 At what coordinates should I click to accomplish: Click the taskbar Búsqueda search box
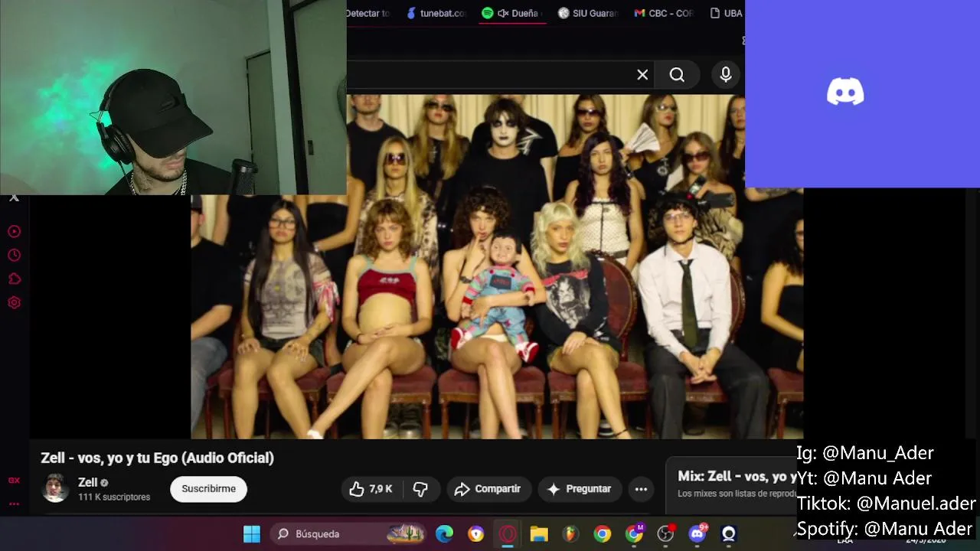pyautogui.click(x=350, y=533)
